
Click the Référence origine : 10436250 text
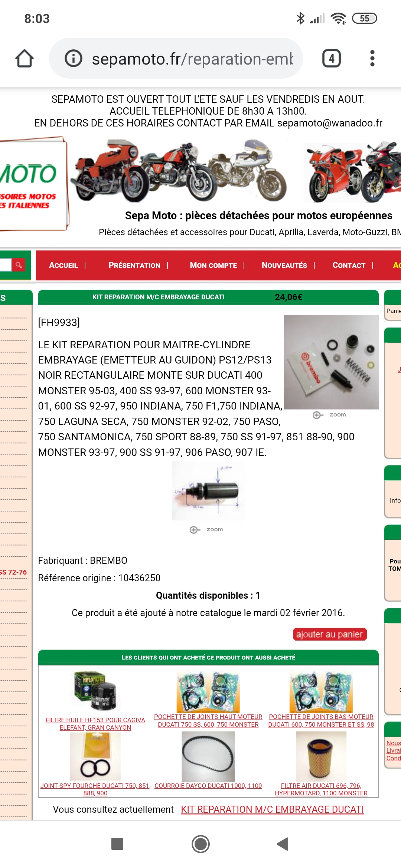pos(99,578)
